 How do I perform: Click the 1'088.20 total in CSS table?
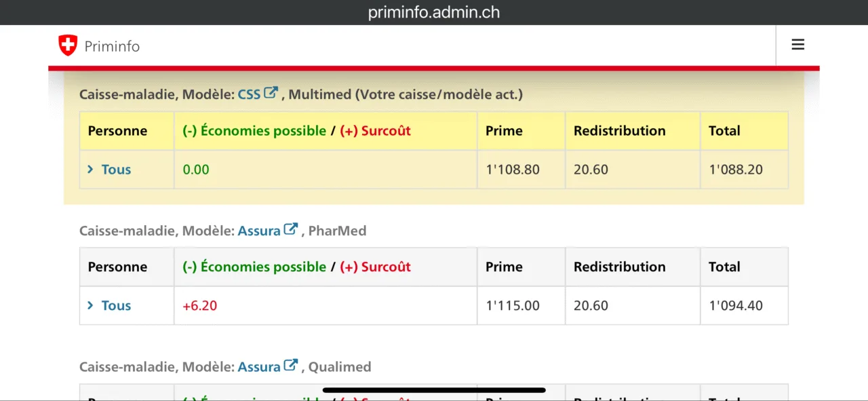click(x=736, y=170)
